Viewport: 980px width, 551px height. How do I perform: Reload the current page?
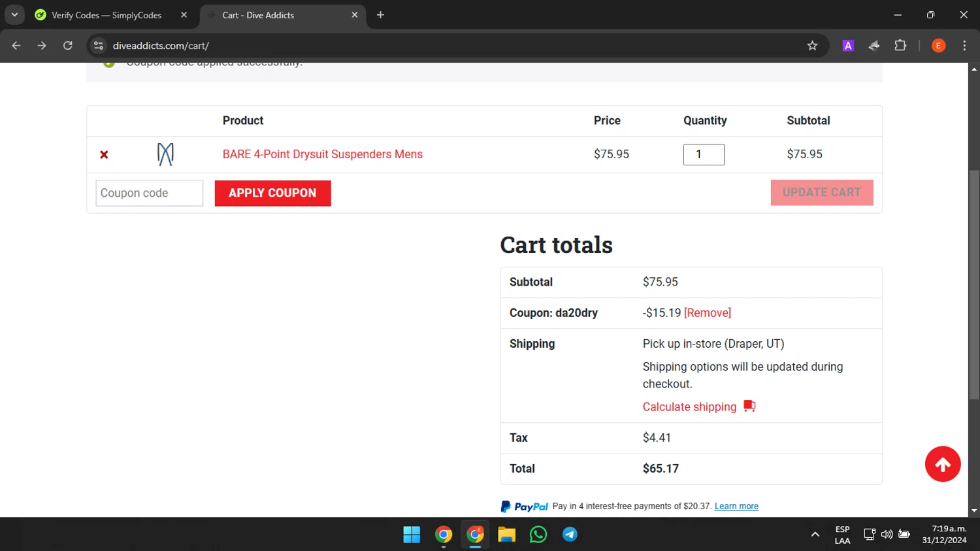67,46
